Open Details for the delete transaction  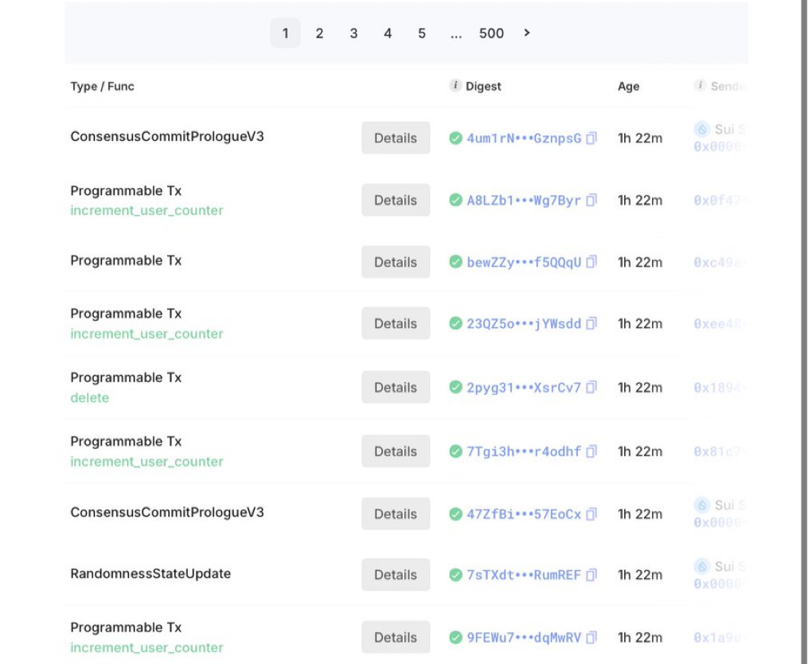click(396, 388)
